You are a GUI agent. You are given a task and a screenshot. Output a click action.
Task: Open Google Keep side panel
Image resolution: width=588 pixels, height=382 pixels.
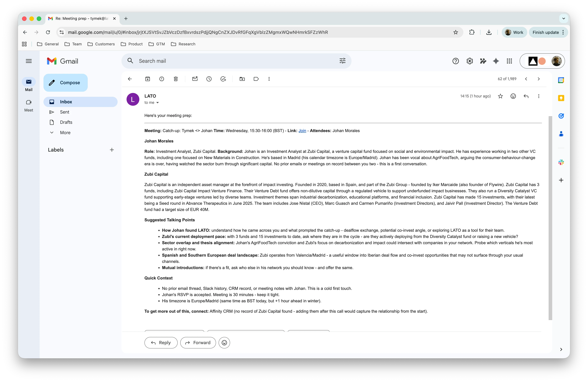(x=561, y=98)
